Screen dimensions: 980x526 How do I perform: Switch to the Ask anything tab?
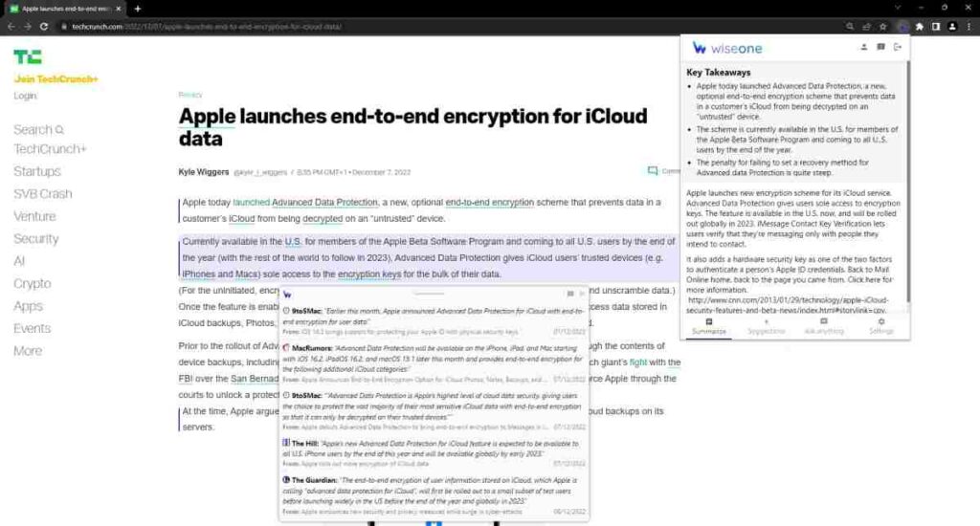click(824, 326)
